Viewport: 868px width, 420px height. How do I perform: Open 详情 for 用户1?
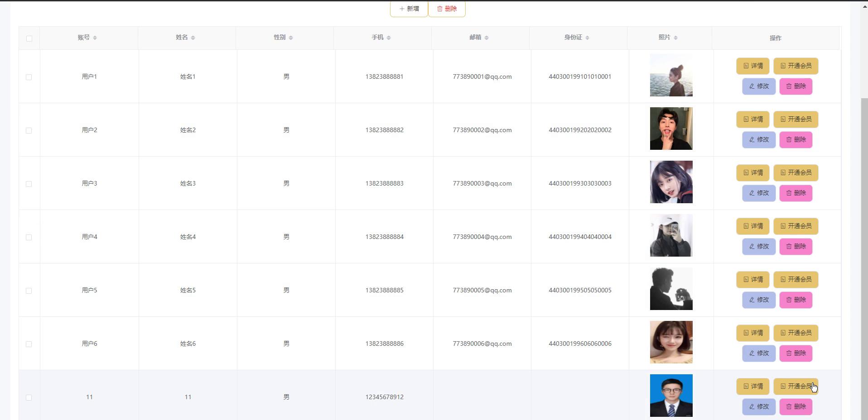[752, 66]
